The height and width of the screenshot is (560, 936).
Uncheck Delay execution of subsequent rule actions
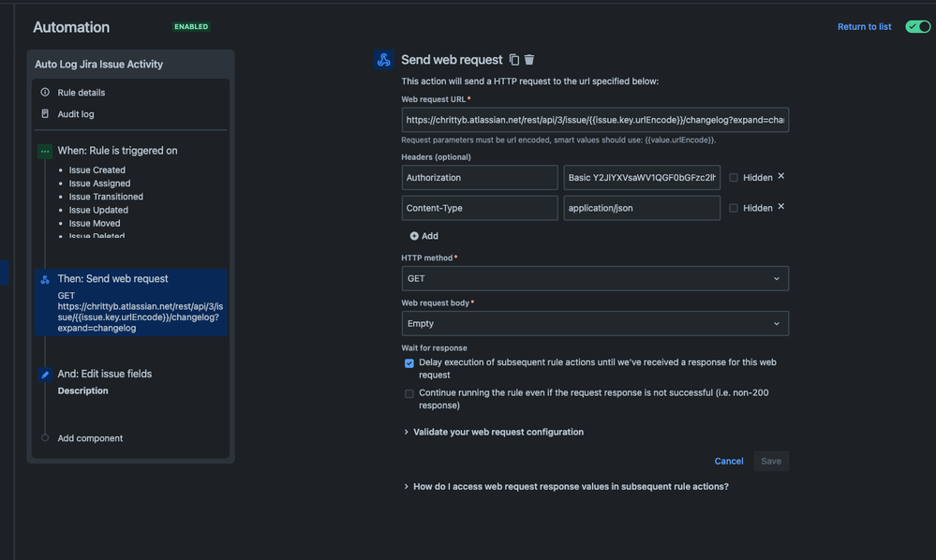(x=409, y=363)
